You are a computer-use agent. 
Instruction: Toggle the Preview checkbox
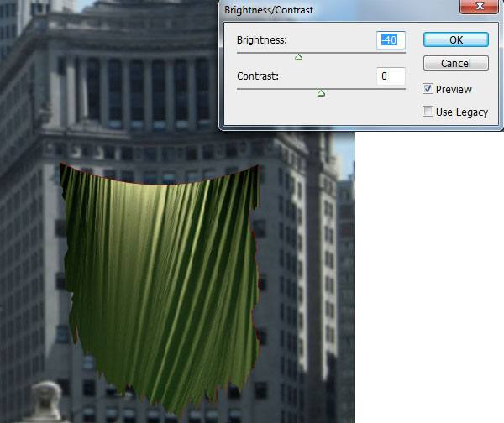(x=428, y=89)
